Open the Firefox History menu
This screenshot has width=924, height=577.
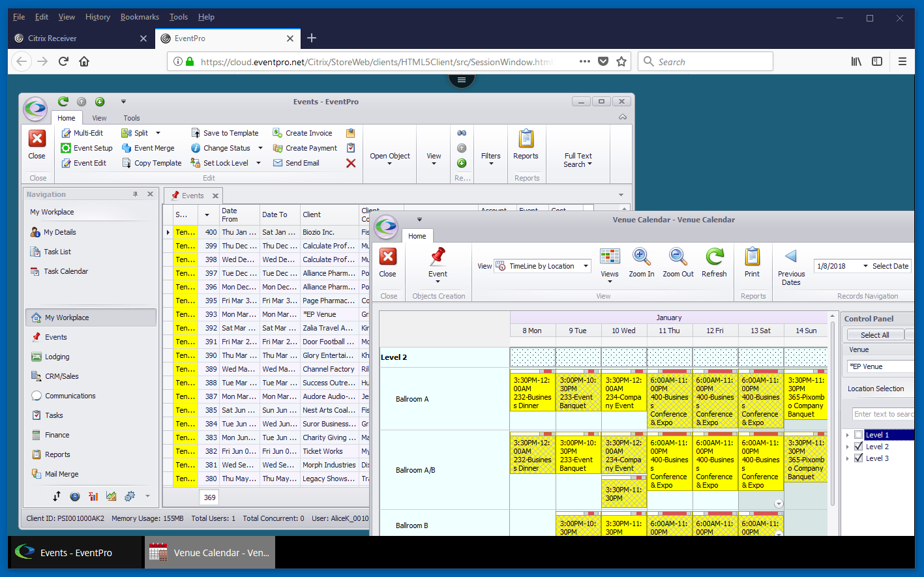point(98,17)
